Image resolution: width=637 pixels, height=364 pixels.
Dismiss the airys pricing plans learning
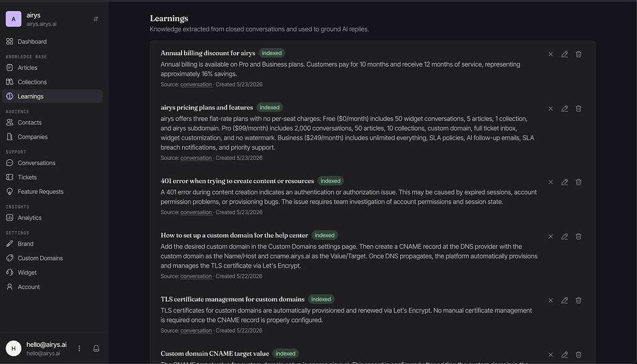pyautogui.click(x=551, y=109)
